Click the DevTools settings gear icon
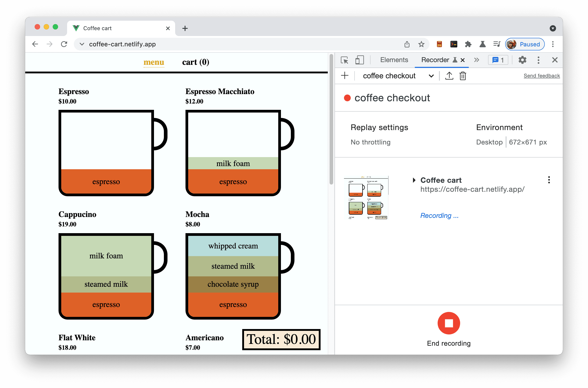This screenshot has height=388, width=588. (521, 60)
